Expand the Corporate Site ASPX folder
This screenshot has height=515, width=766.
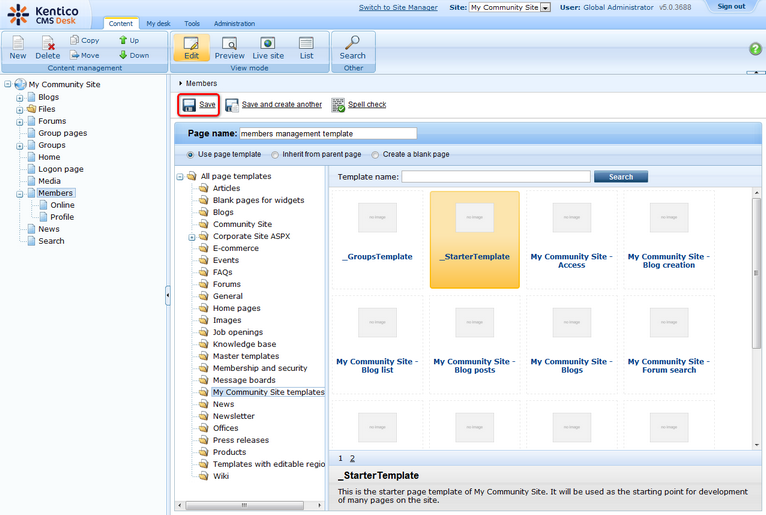[192, 236]
